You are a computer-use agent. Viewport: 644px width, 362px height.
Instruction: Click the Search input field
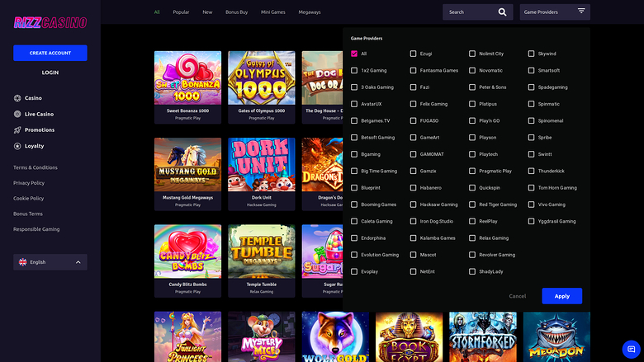478,12
